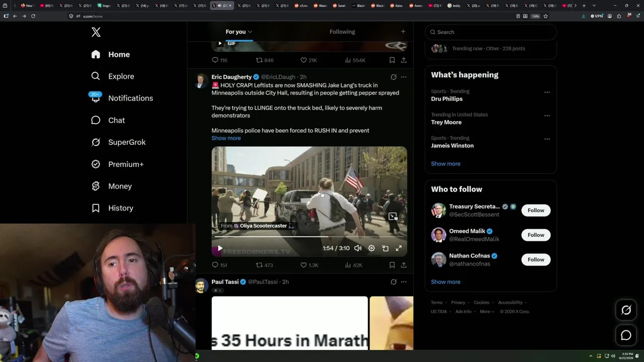Open History from the sidebar

(112, 208)
